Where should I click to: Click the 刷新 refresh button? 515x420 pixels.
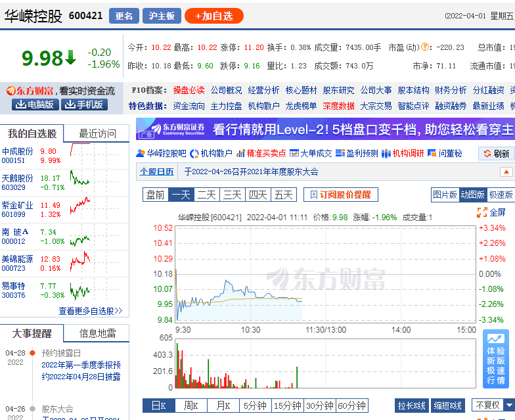click(497, 154)
